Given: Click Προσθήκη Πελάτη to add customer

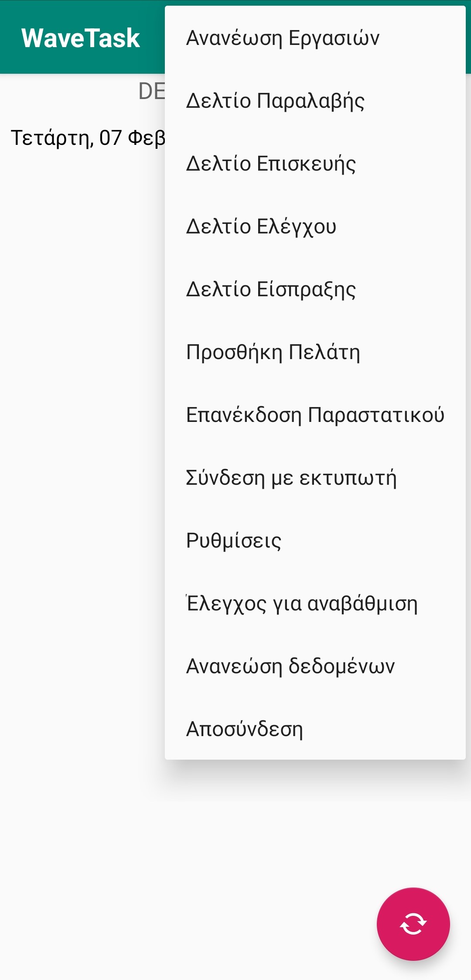Looking at the screenshot, I should pyautogui.click(x=273, y=352).
